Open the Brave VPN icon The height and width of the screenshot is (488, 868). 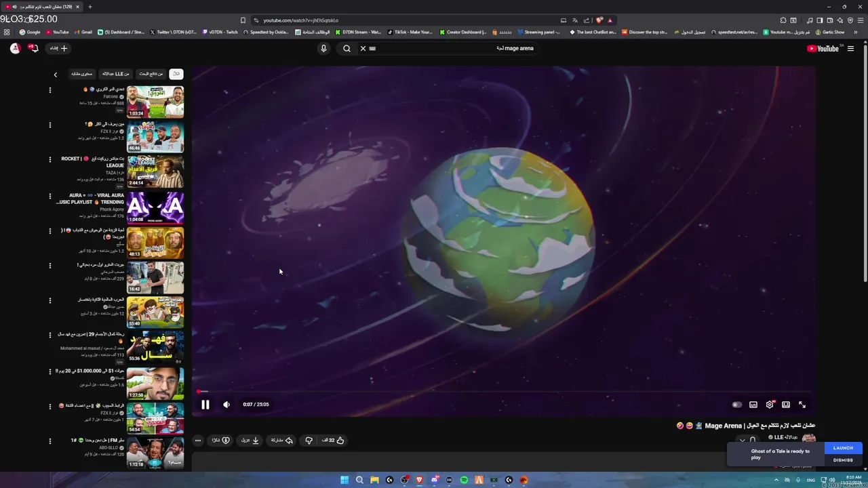click(x=850, y=20)
